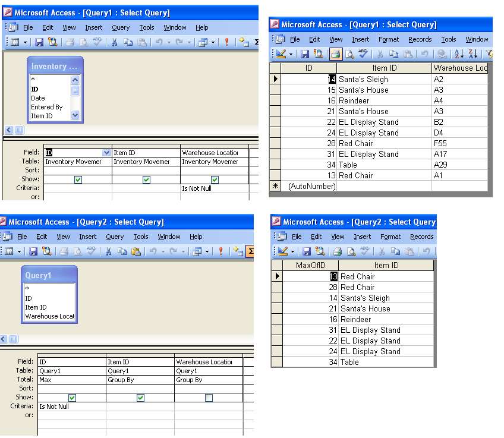Click '(AutoNumber)' new row cell in Query1 datasheet
This screenshot has width=504, height=438.
[309, 187]
